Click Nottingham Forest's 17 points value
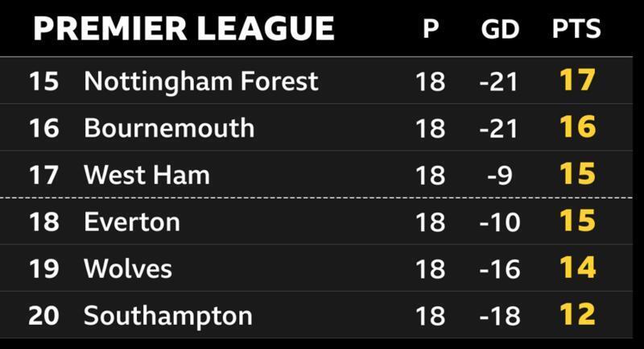The image size is (644, 349). [576, 81]
